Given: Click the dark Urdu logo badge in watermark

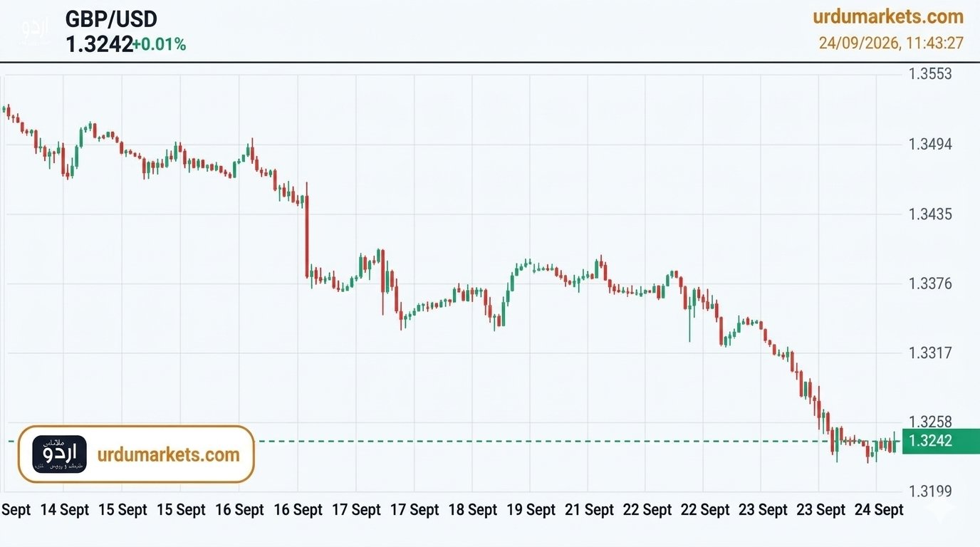Looking at the screenshot, I should point(59,454).
